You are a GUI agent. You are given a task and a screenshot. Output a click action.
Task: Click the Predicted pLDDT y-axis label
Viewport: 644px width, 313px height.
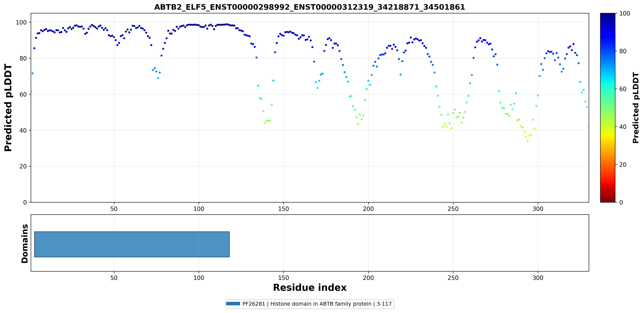click(x=8, y=108)
